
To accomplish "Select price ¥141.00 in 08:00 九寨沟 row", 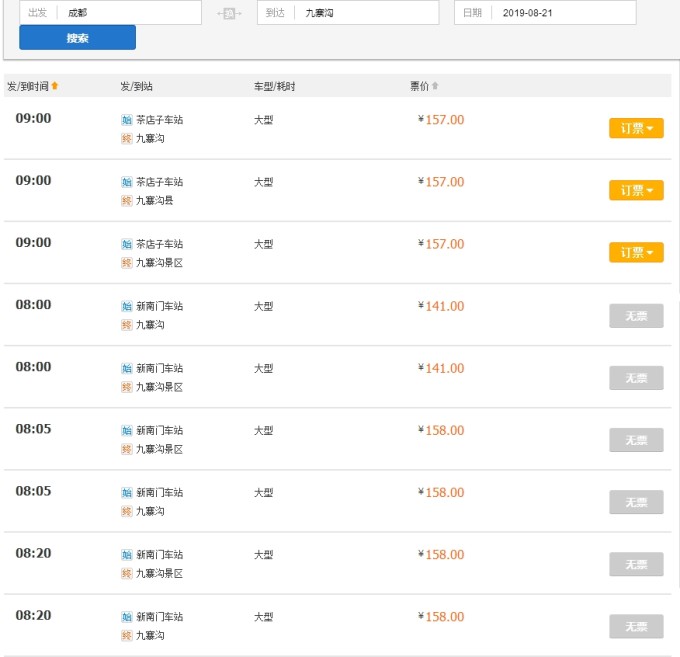I will [x=441, y=306].
